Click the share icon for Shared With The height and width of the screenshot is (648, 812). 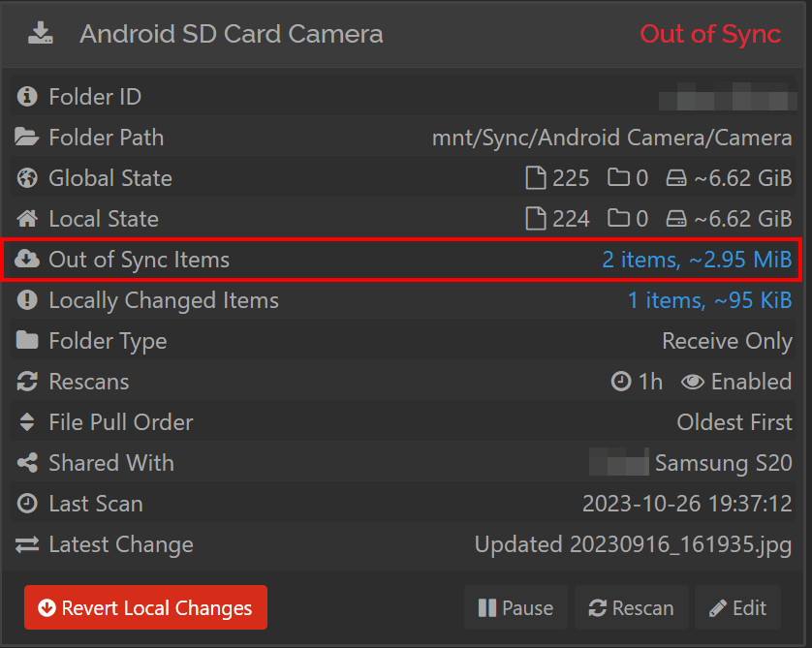tap(27, 463)
